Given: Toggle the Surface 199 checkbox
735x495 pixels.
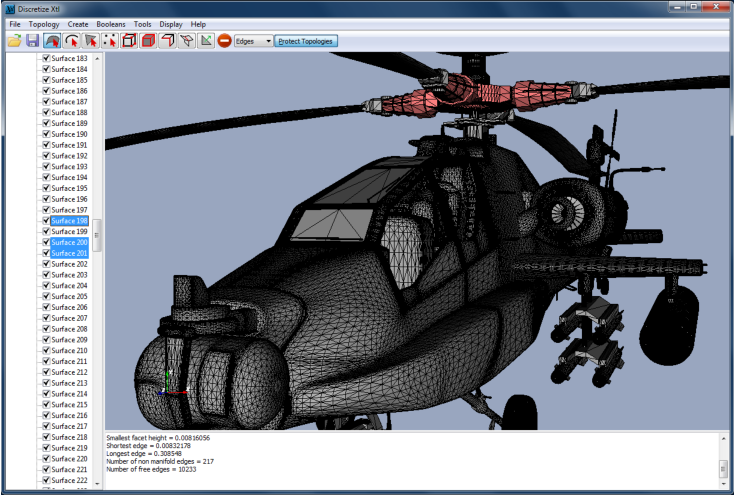Looking at the screenshot, I should (x=45, y=232).
